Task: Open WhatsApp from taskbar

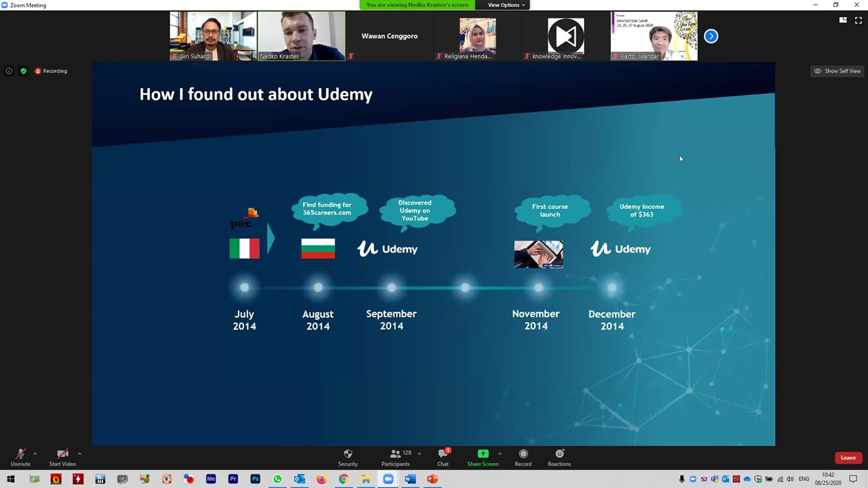Action: (x=277, y=479)
